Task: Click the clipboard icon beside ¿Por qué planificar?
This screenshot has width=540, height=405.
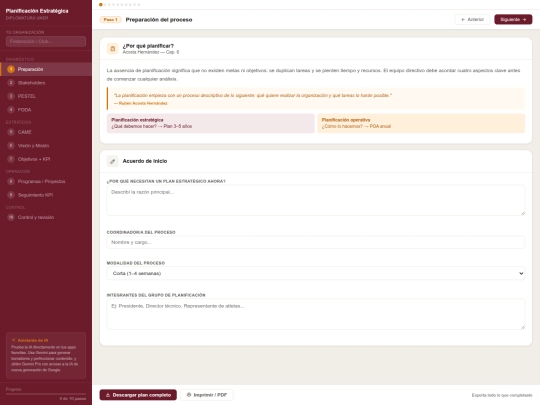Action: 113,49
